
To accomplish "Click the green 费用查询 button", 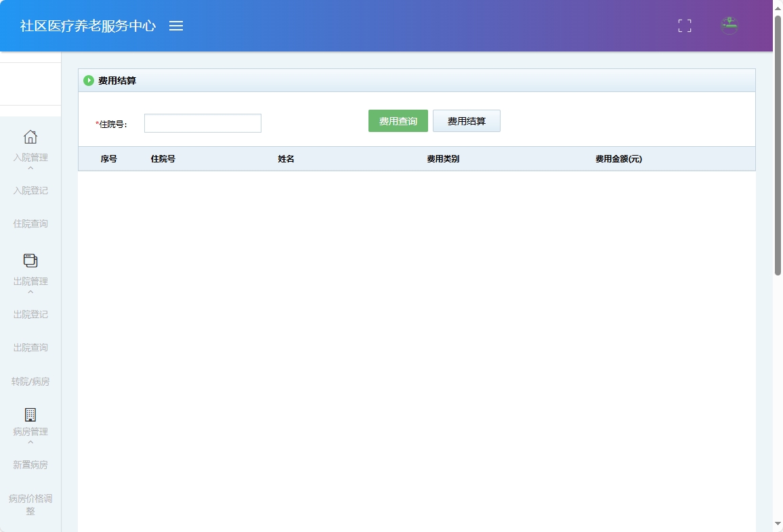I will click(x=398, y=120).
